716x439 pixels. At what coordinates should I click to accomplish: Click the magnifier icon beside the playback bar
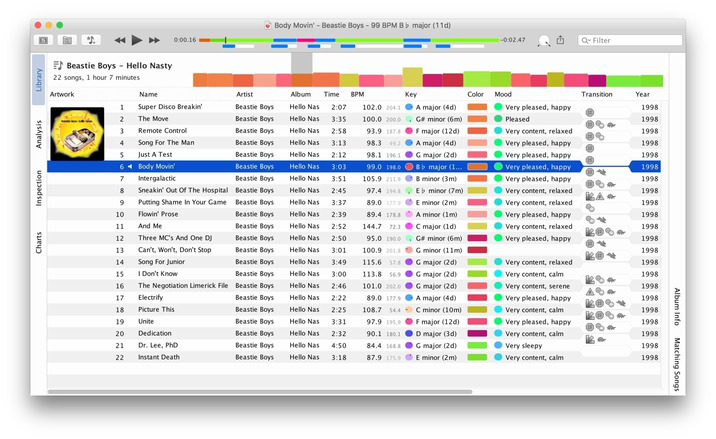point(543,41)
